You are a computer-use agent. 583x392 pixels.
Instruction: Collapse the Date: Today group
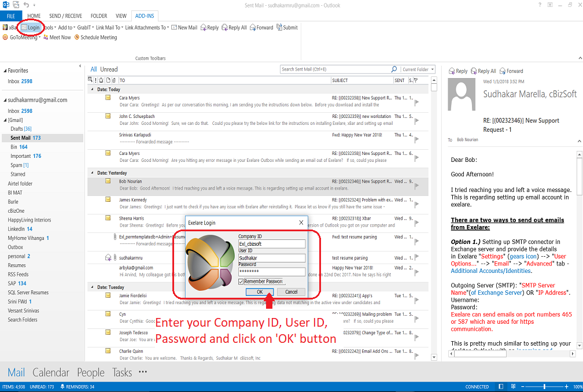click(x=92, y=89)
